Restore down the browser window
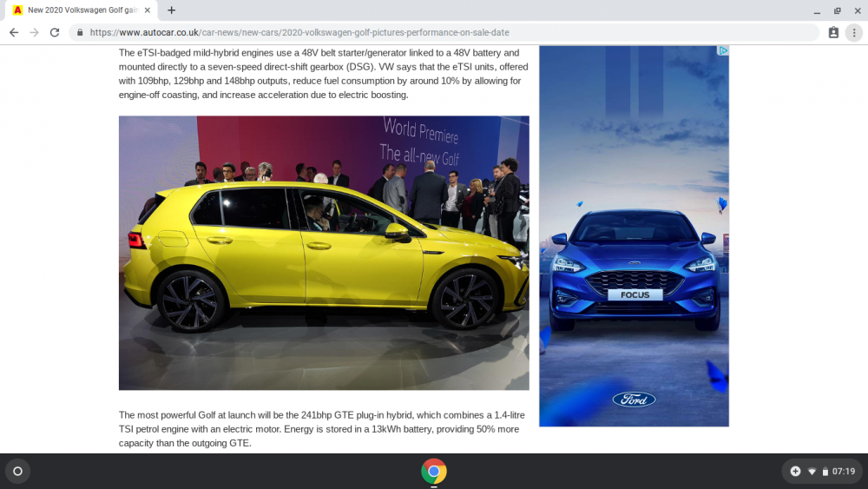 click(x=837, y=10)
